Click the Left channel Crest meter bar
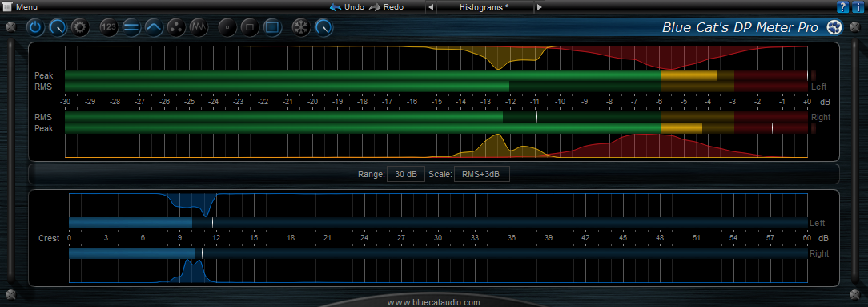868x307 pixels. click(438, 223)
